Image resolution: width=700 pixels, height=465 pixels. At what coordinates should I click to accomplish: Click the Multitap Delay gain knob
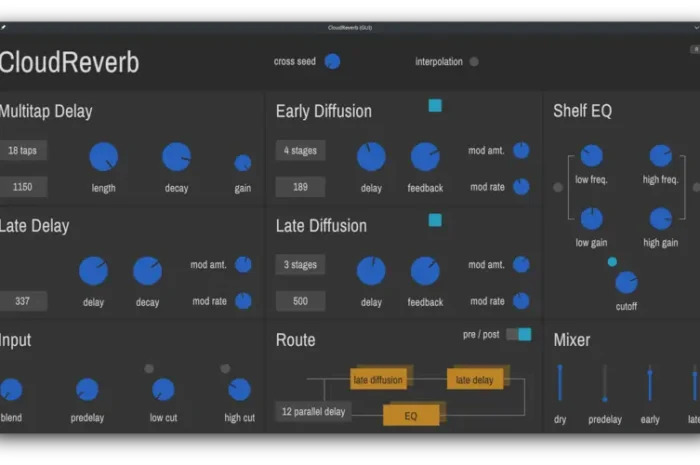click(x=243, y=163)
